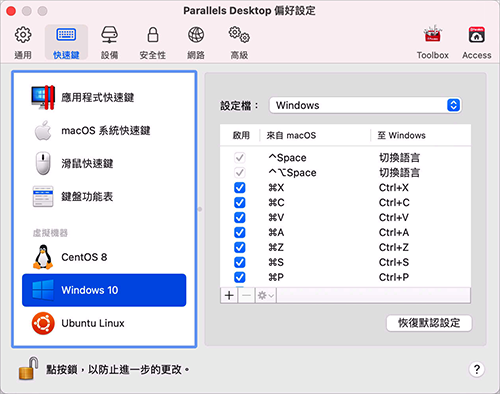The height and width of the screenshot is (394, 500).
Task: Open the 通用 general preferences gear icon
Action: click(23, 35)
